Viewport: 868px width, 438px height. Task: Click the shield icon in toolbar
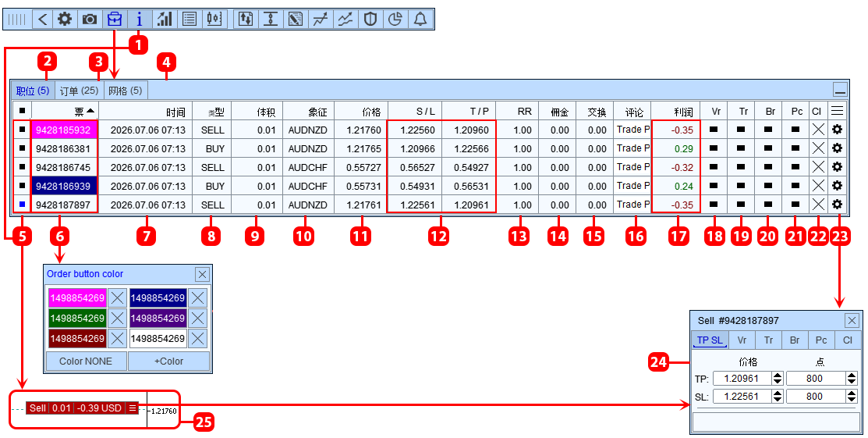coord(370,20)
